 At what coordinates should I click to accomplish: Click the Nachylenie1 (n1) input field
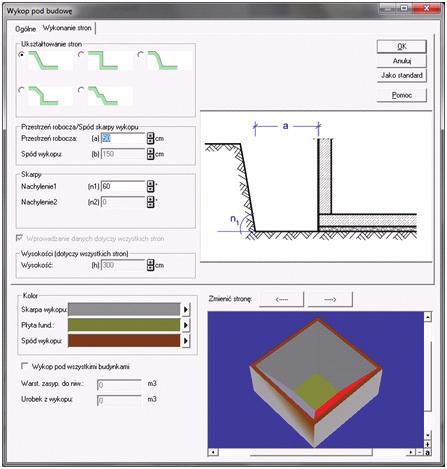123,186
